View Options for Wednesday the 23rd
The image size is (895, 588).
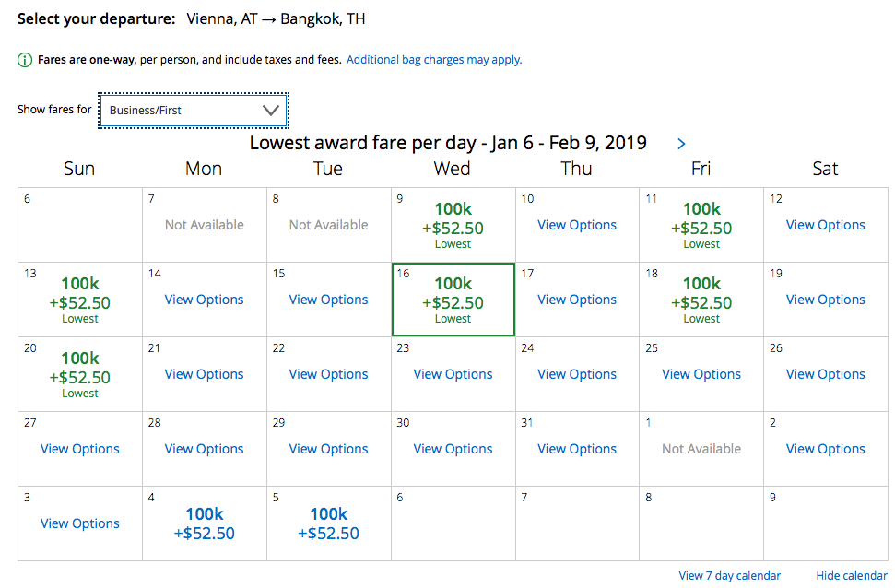[x=453, y=374]
